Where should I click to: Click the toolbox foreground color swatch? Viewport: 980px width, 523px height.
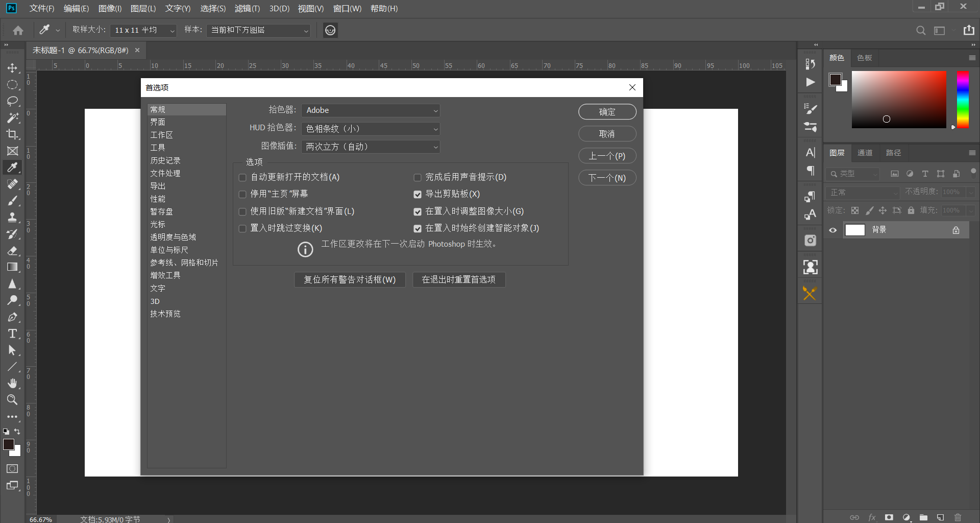point(9,445)
